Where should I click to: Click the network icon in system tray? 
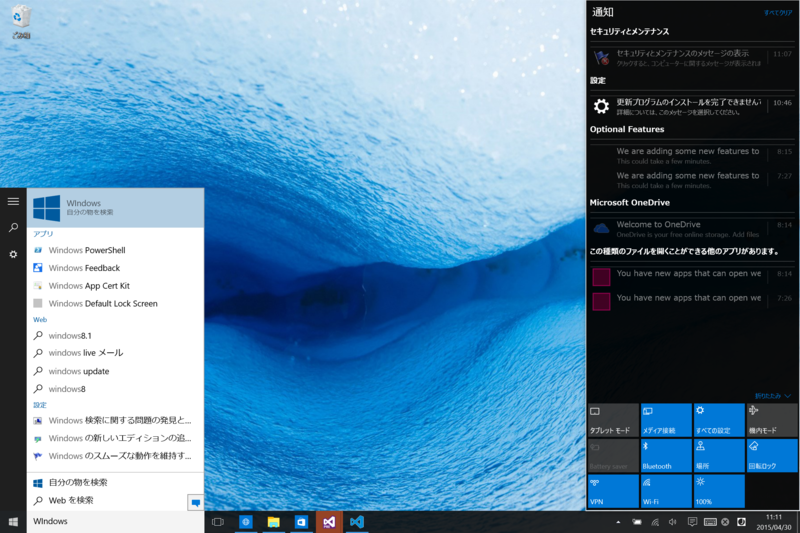(x=655, y=522)
